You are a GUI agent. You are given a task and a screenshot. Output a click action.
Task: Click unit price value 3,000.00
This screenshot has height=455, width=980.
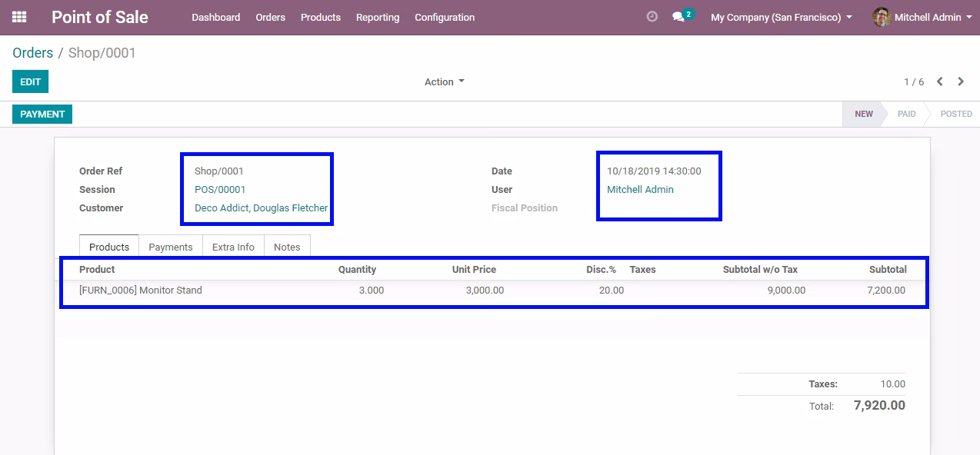(485, 291)
